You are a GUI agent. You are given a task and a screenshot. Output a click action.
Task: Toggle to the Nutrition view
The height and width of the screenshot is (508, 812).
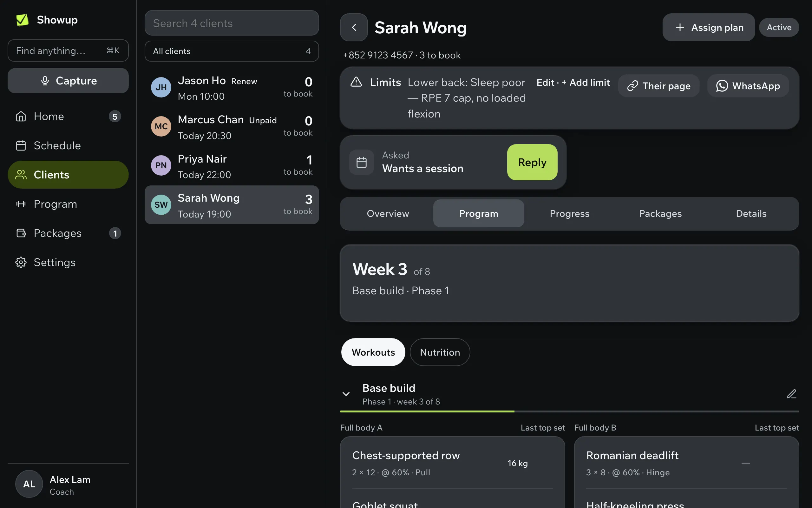[x=440, y=352]
